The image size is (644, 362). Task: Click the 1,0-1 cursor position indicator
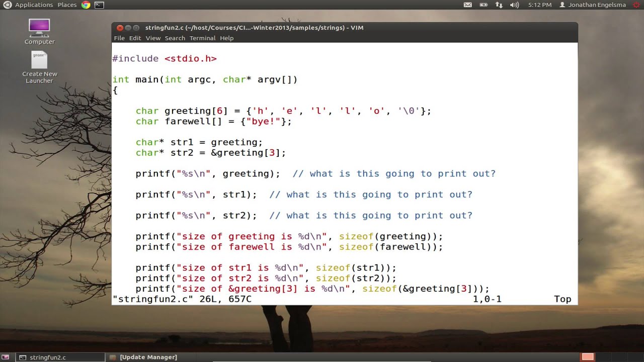tap(487, 299)
